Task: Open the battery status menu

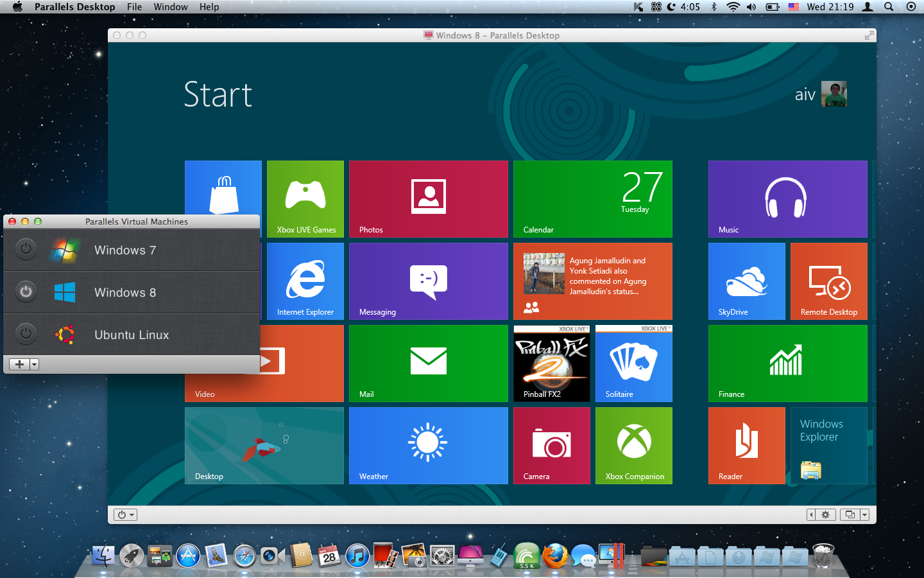Action: pyautogui.click(x=773, y=7)
